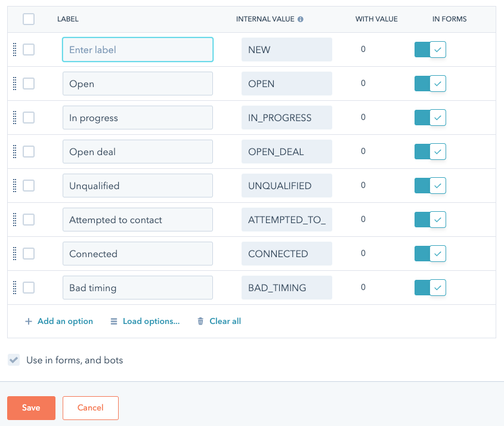Uncheck Use in forms, and bots
The width and height of the screenshot is (504, 426).
tap(13, 360)
